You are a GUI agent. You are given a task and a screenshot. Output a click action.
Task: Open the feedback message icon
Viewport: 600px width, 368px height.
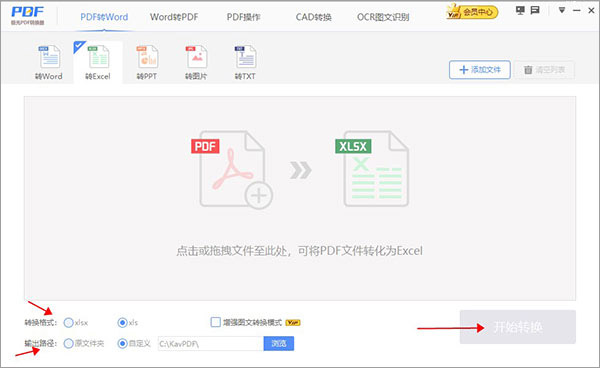(535, 10)
